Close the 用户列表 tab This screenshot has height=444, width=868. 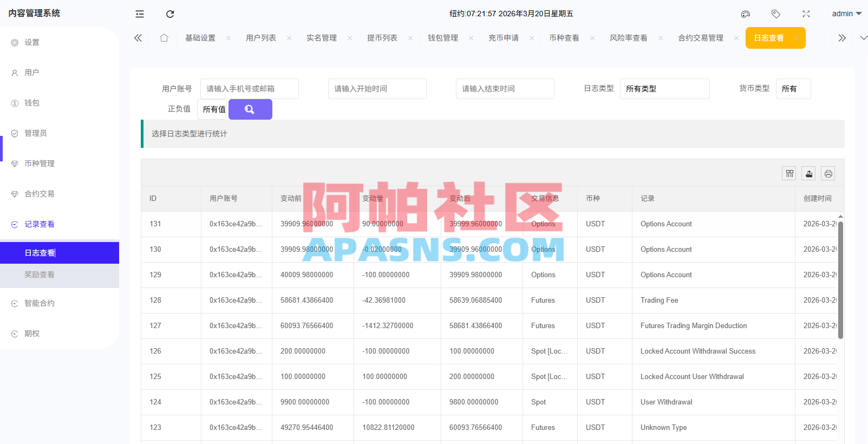pyautogui.click(x=289, y=38)
